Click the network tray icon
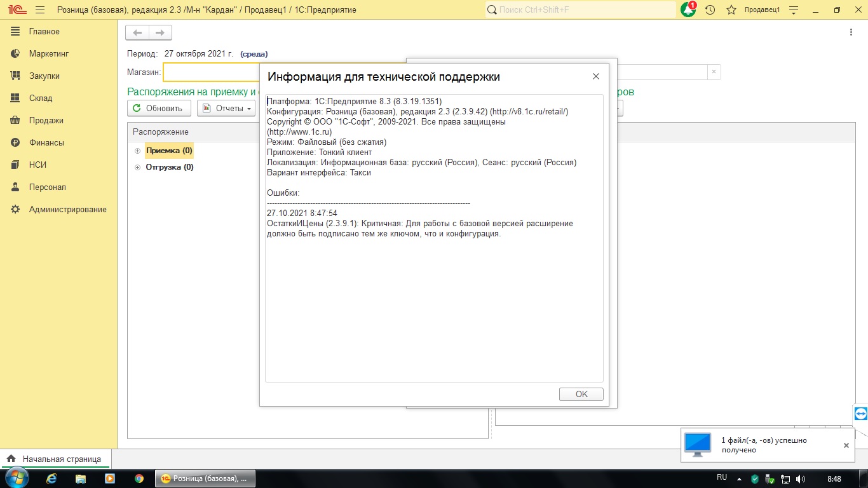The width and height of the screenshot is (868, 488). click(x=785, y=479)
